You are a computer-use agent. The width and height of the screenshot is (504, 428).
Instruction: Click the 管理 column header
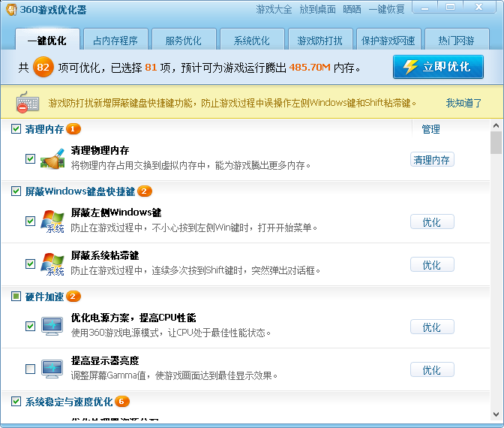click(430, 129)
